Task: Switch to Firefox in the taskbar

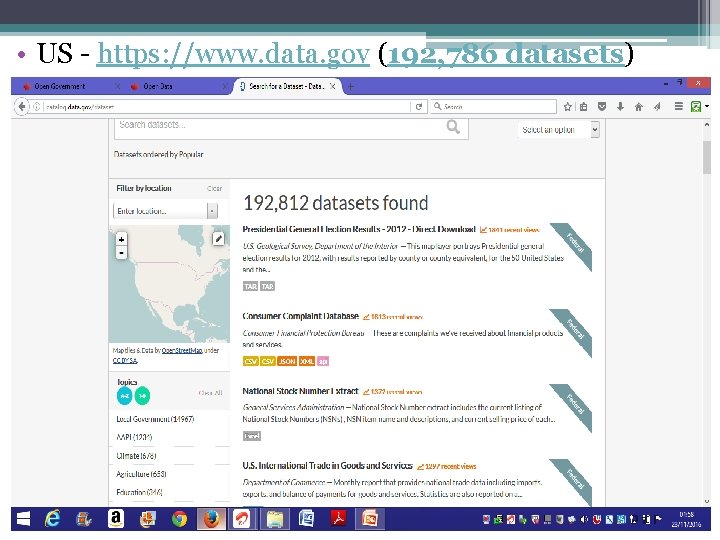Action: (211, 519)
